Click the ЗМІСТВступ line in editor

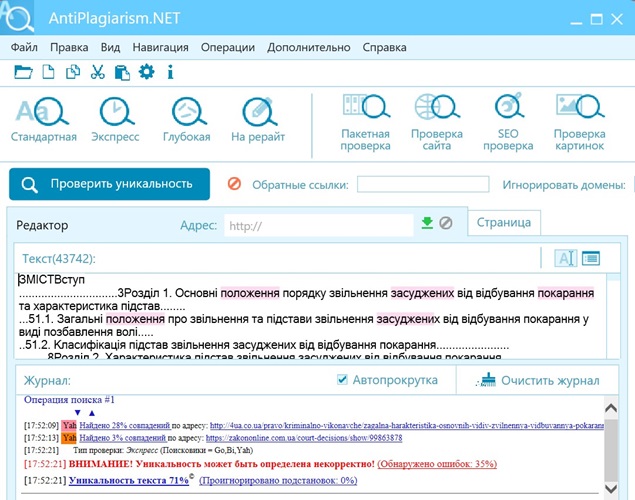pyautogui.click(x=52, y=279)
